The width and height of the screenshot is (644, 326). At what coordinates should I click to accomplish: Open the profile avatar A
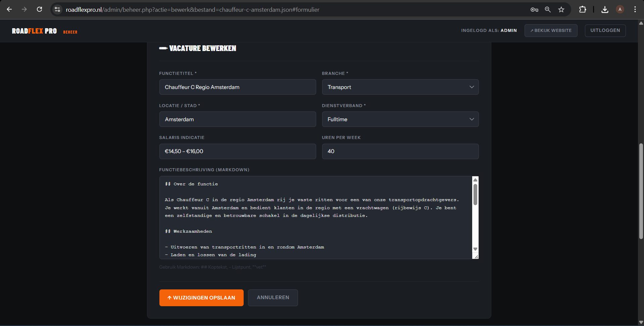[620, 9]
